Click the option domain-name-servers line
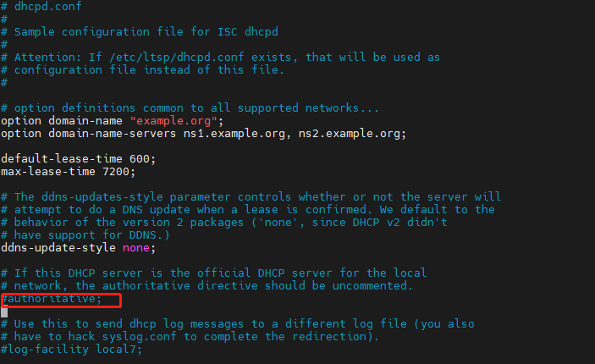Screen dimensions: 595x364 tap(203, 134)
